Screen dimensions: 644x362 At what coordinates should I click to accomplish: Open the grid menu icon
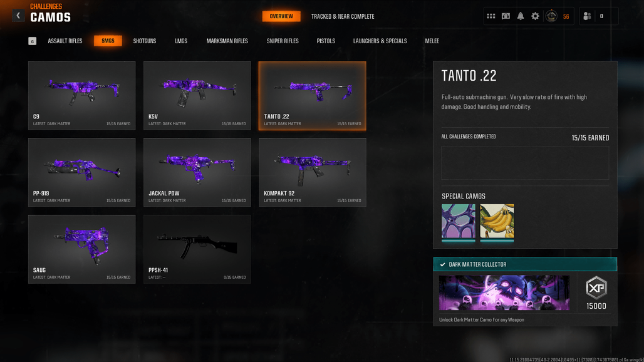click(491, 16)
